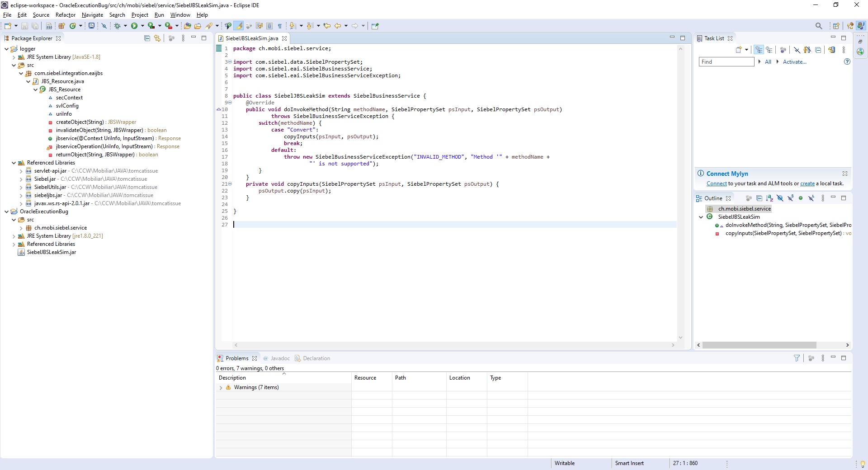
Task: Click New Task icon in Task List
Action: (739, 50)
